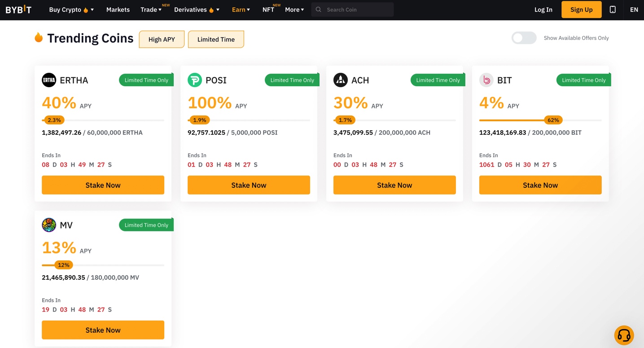Click the 4% APY value on BIT
The width and height of the screenshot is (644, 348).
pyautogui.click(x=491, y=103)
